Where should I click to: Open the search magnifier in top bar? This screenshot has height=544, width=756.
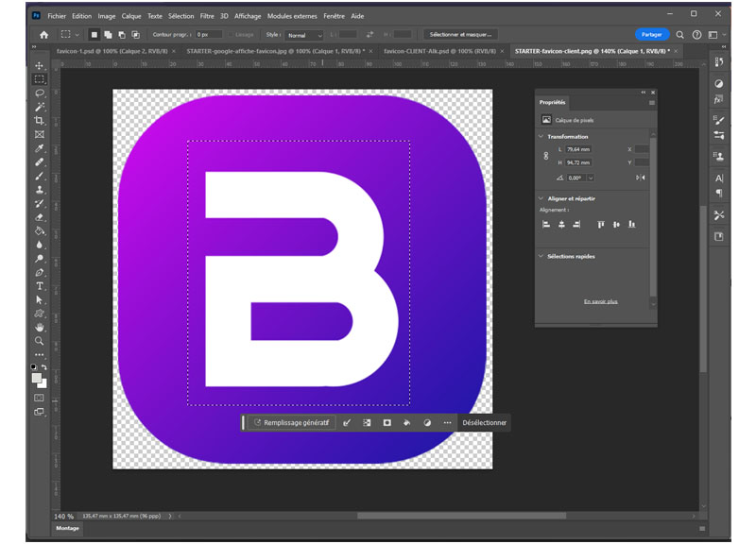(679, 35)
